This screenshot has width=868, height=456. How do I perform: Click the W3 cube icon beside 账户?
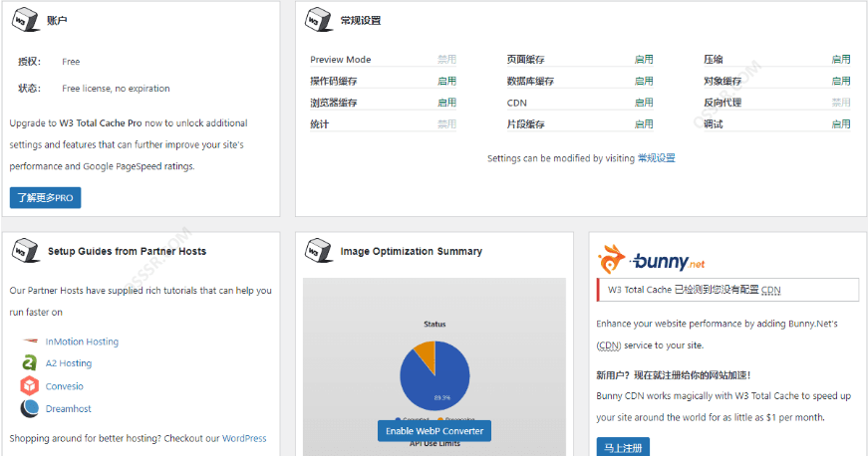pos(26,20)
